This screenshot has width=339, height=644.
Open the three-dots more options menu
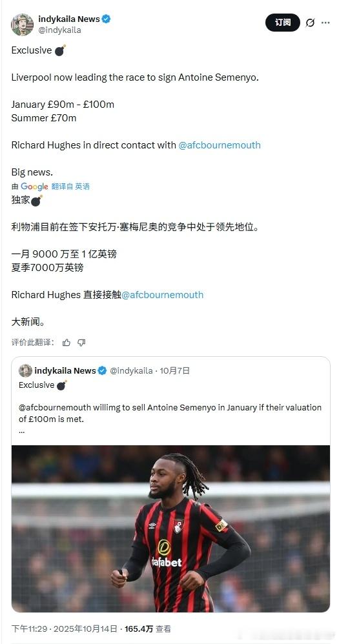[x=325, y=23]
